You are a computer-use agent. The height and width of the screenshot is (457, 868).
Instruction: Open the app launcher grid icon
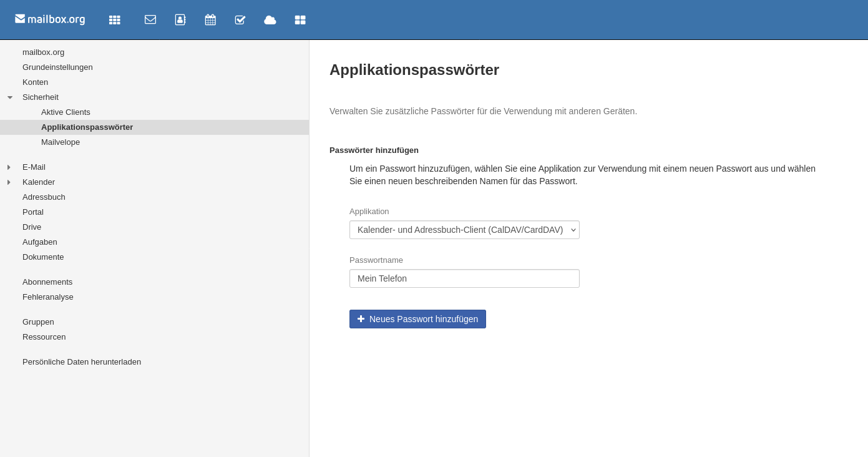coord(115,20)
